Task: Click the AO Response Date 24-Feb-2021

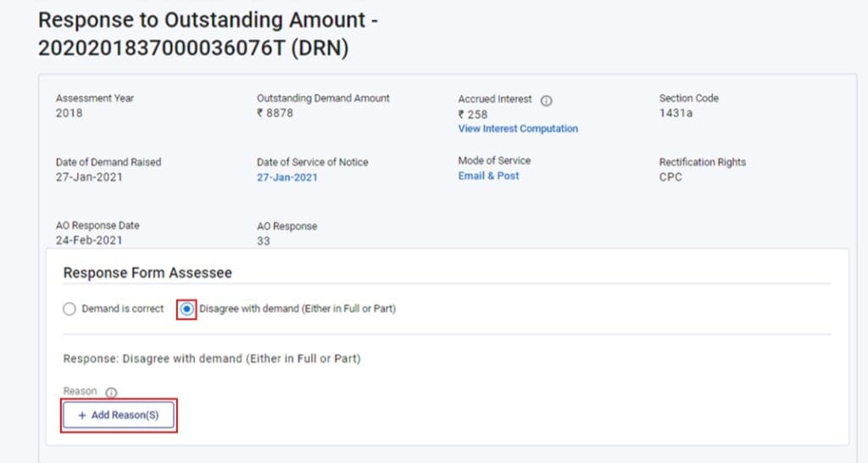Action: pyautogui.click(x=88, y=240)
